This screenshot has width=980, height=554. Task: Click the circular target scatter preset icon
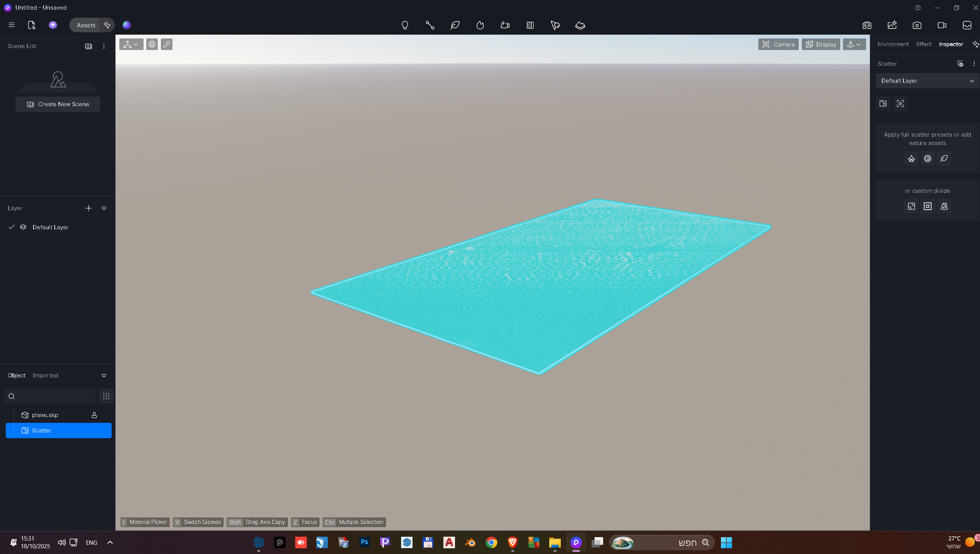pyautogui.click(x=928, y=159)
